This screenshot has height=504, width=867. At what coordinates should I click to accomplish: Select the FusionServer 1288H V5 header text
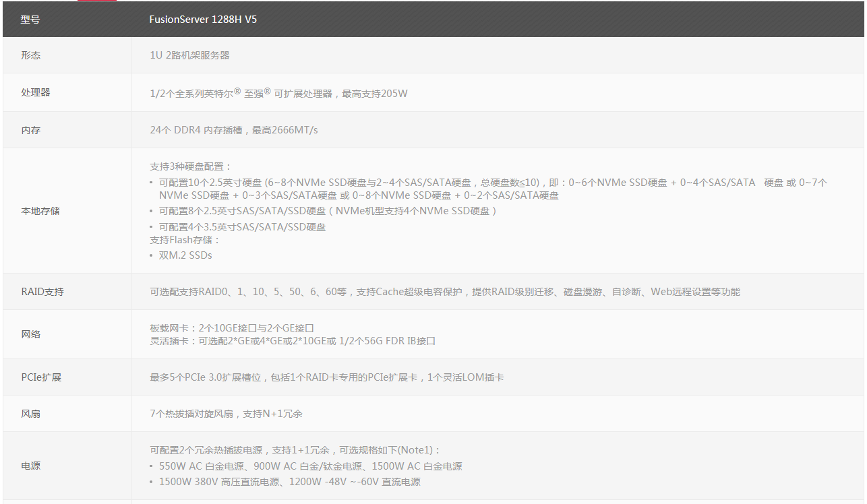(203, 20)
